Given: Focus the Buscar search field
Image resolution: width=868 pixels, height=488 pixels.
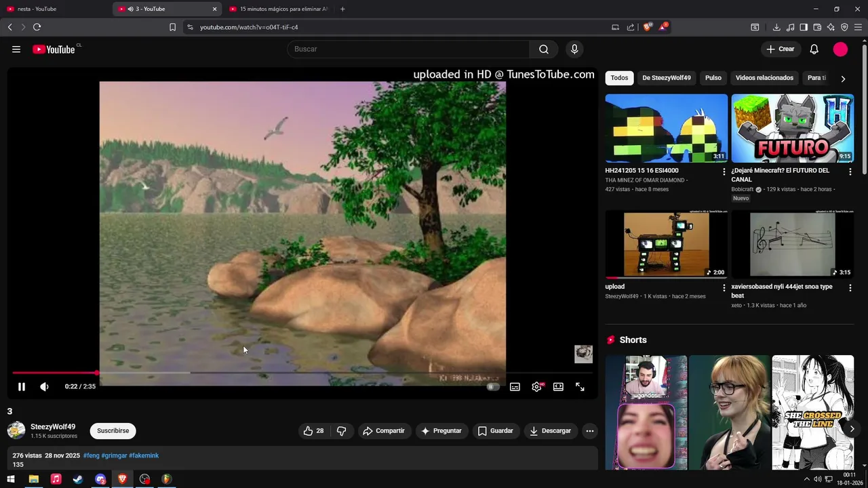Looking at the screenshot, I should tap(409, 49).
